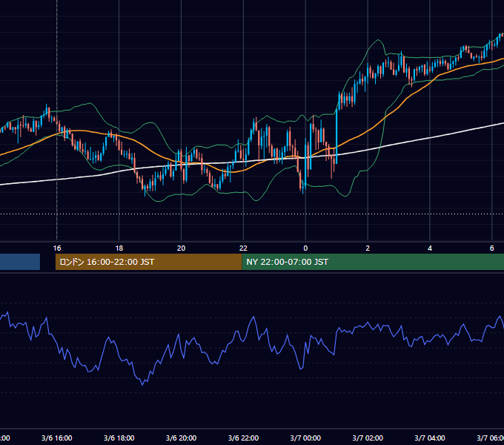
Task: Click the 3/6 20:00 label on oscillator axis
Action: 182,438
